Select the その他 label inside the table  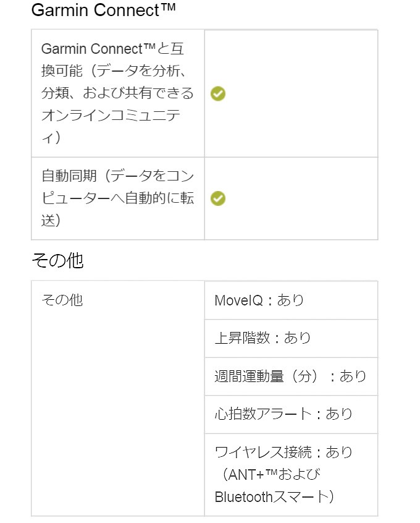(62, 300)
